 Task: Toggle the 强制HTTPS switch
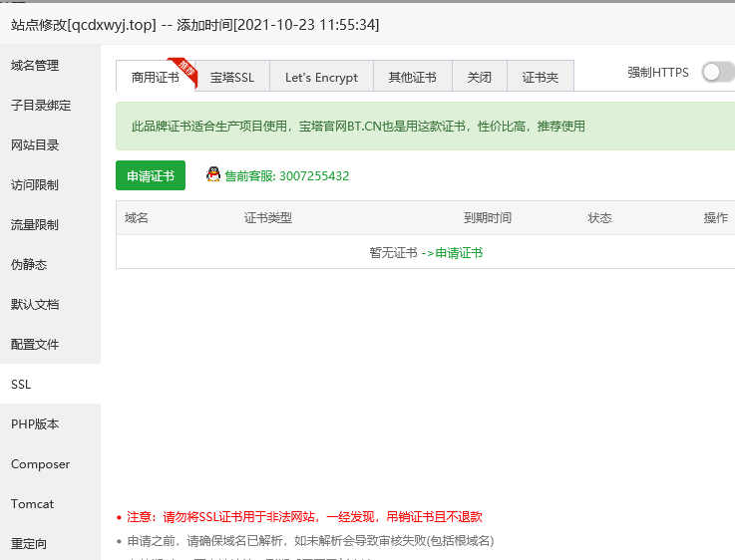718,72
